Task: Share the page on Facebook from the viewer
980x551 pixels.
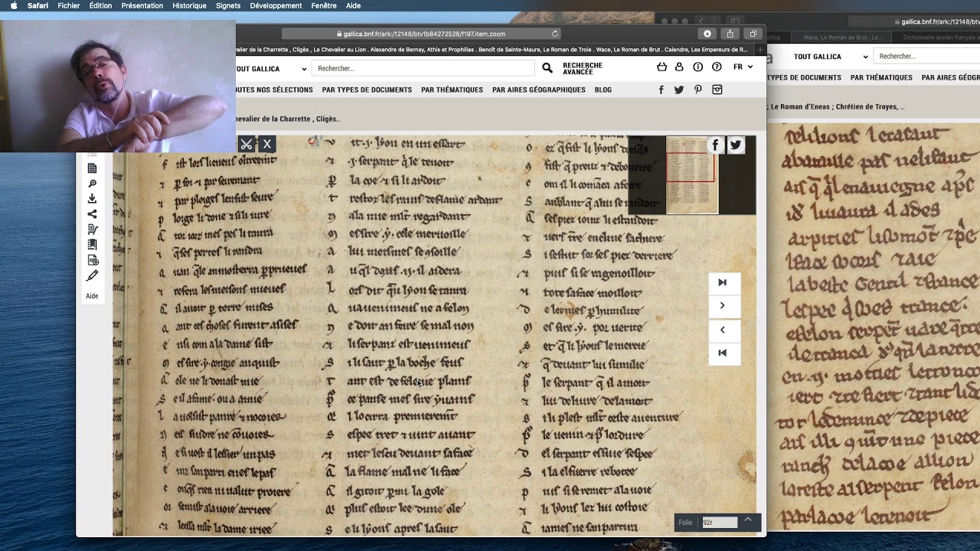Action: tap(716, 145)
